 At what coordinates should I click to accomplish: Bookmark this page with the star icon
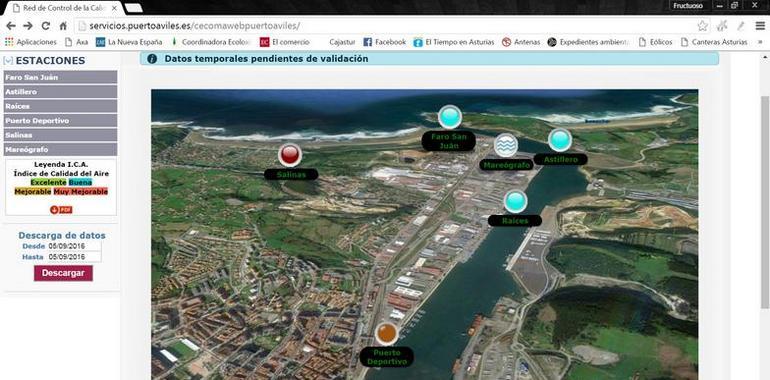(703, 26)
